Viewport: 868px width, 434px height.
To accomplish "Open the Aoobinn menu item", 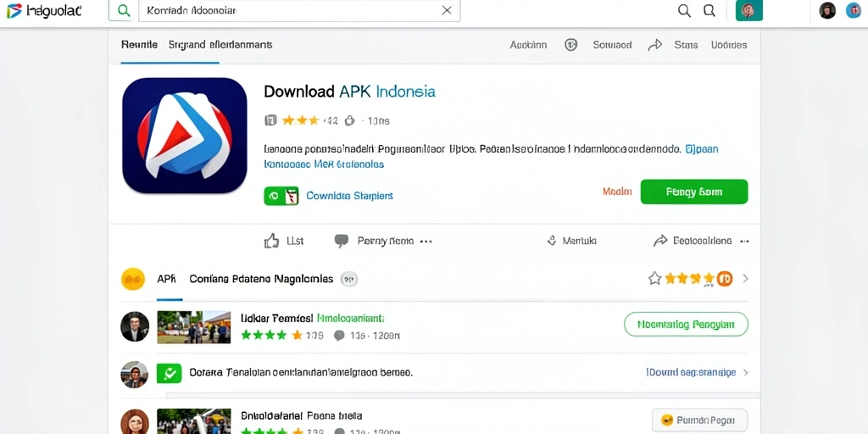I will click(528, 45).
